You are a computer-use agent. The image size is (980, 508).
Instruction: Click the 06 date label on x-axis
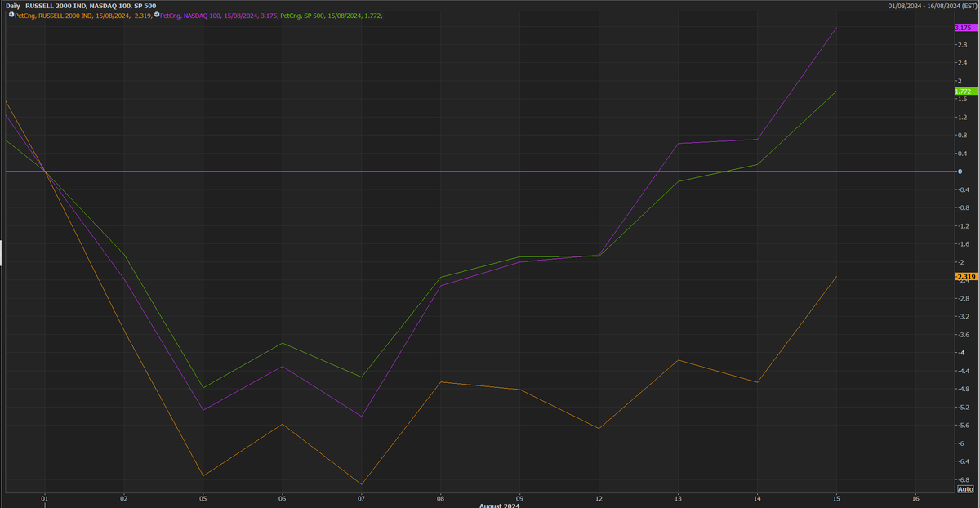tap(283, 497)
